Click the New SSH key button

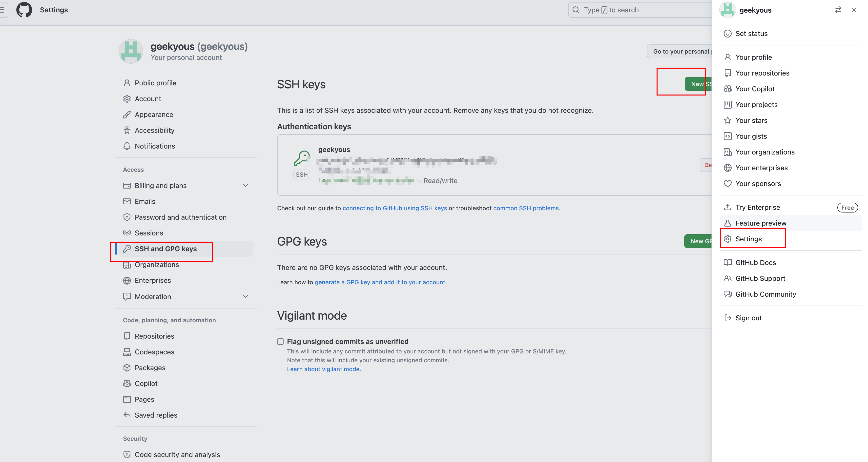[698, 84]
